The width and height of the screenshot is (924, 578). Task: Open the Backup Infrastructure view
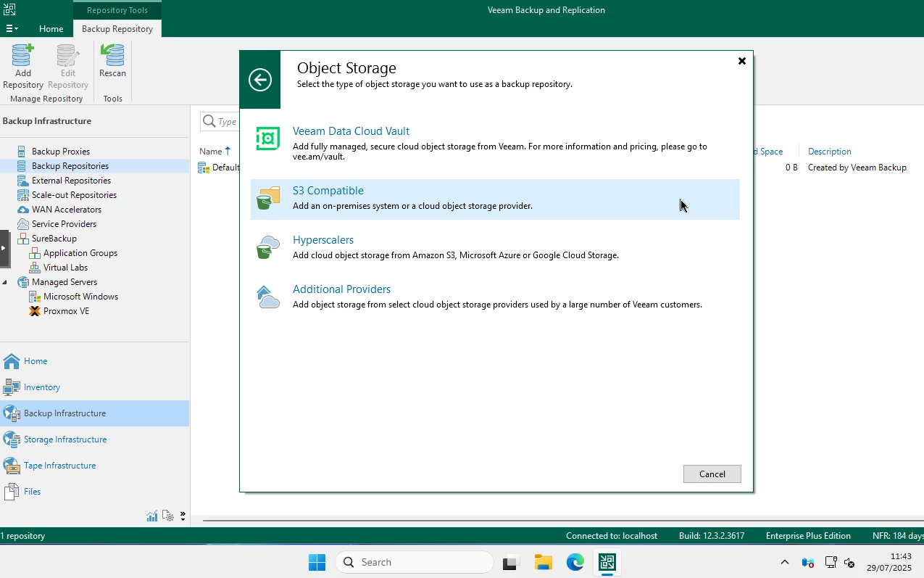95,413
